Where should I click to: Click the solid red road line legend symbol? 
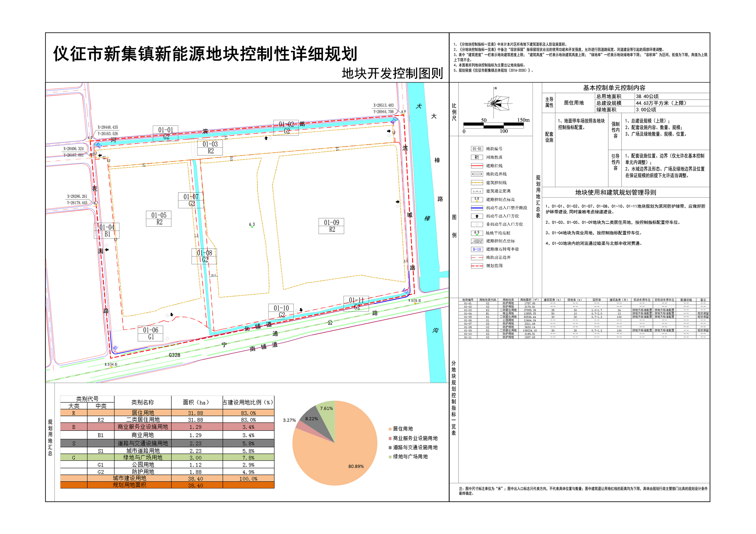(x=477, y=166)
